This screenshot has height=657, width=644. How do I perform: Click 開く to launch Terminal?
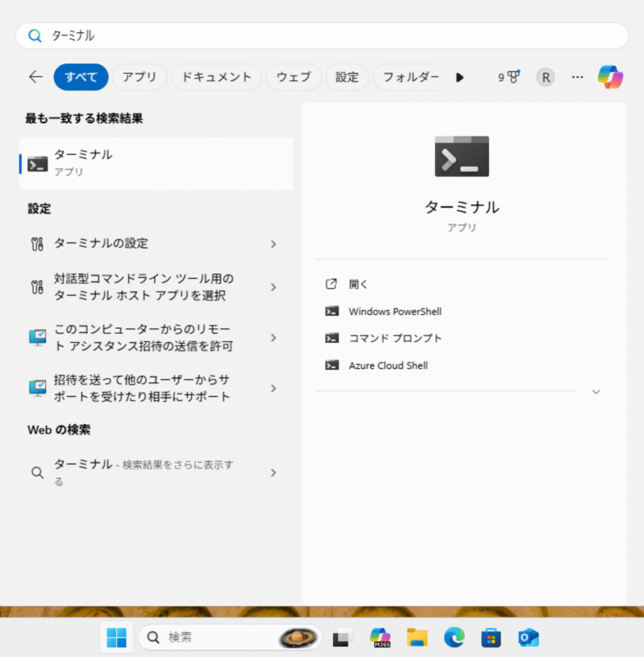pyautogui.click(x=359, y=284)
